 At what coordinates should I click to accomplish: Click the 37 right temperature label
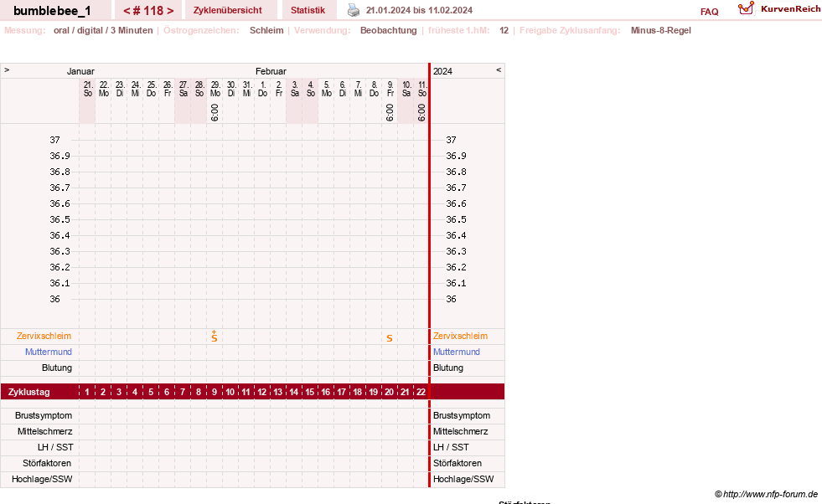(451, 140)
